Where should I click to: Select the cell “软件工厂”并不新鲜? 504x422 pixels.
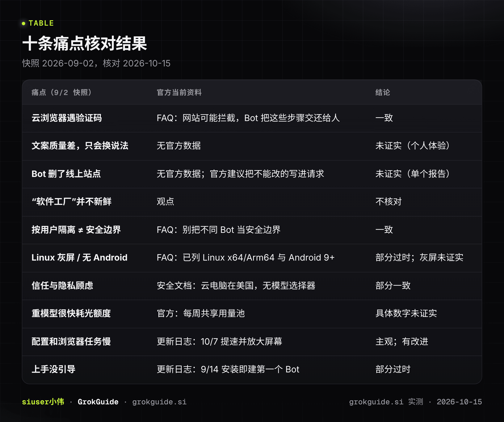click(x=72, y=202)
